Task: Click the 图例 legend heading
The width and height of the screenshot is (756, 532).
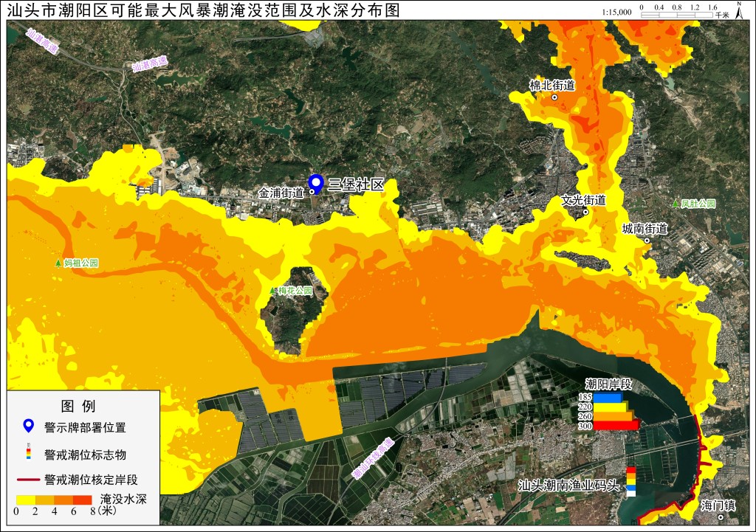Action: click(x=78, y=407)
